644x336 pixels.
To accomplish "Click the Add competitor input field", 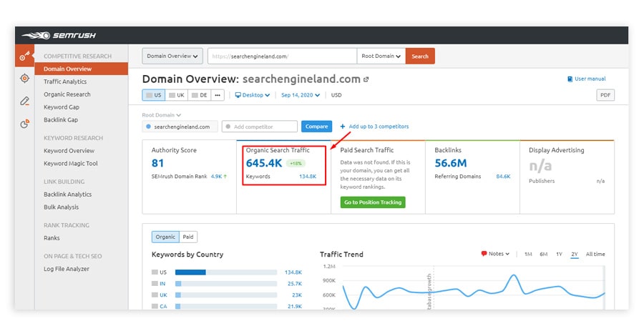I will point(259,127).
